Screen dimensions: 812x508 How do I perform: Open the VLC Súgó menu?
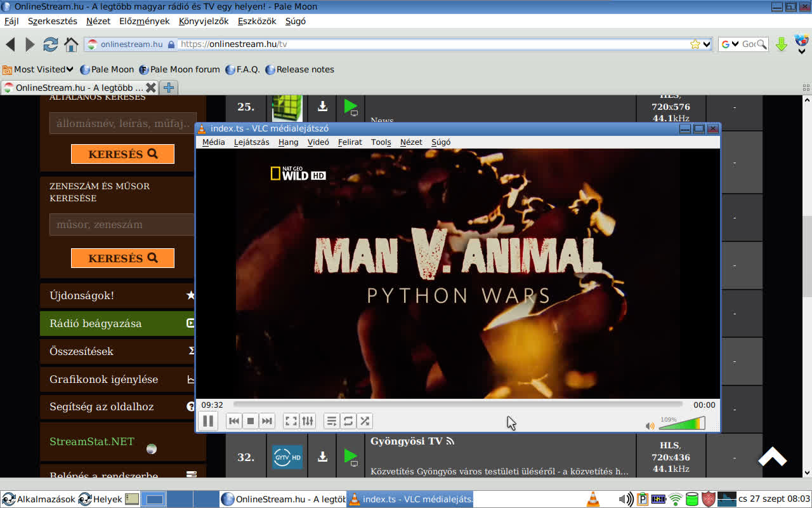pyautogui.click(x=441, y=142)
